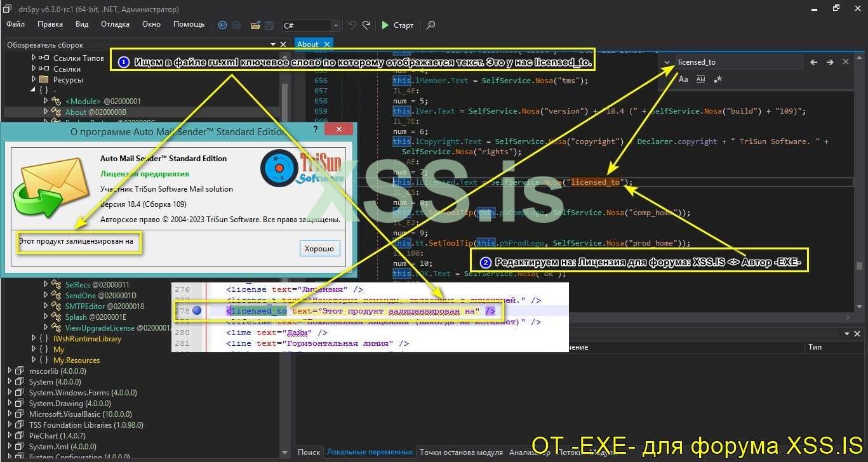
Task: Toggle match case Aa option
Action: point(683,79)
